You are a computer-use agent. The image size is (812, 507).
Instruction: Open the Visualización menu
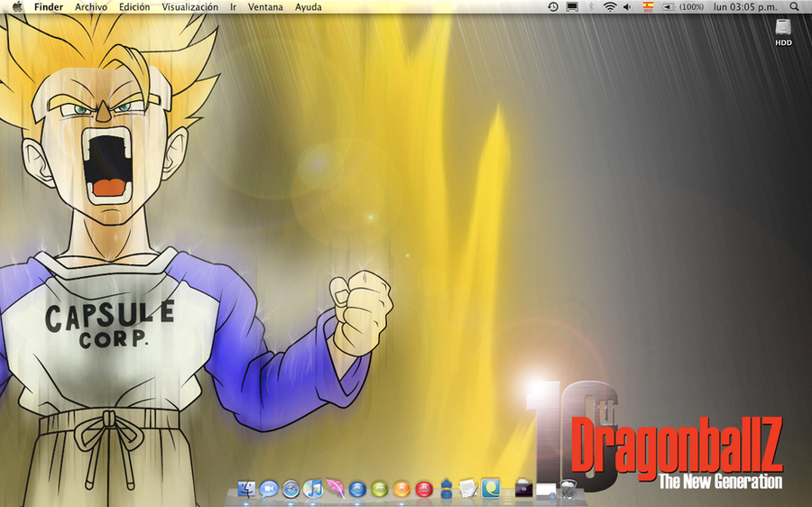190,7
